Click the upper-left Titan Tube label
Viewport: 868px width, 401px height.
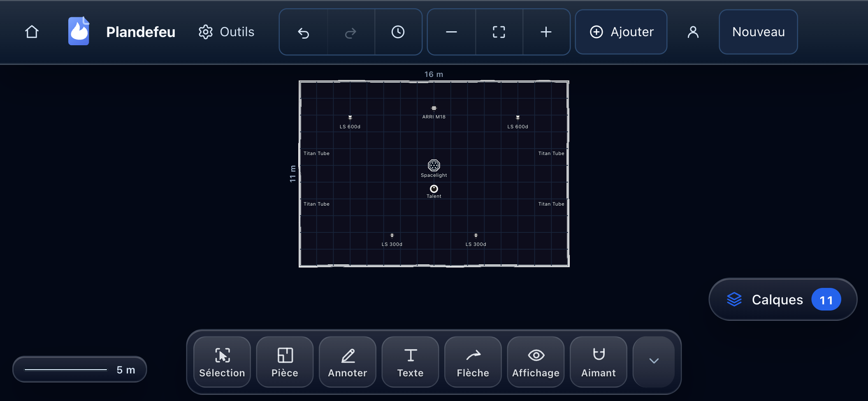pos(316,153)
